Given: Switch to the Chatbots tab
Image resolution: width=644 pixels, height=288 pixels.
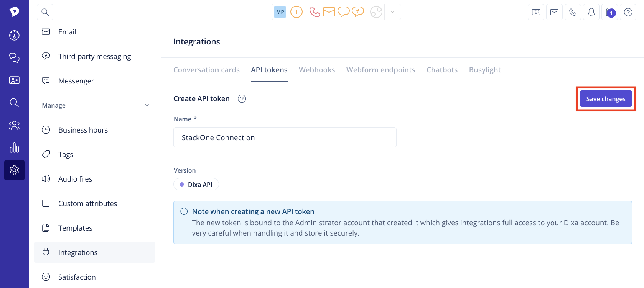Looking at the screenshot, I should point(442,70).
